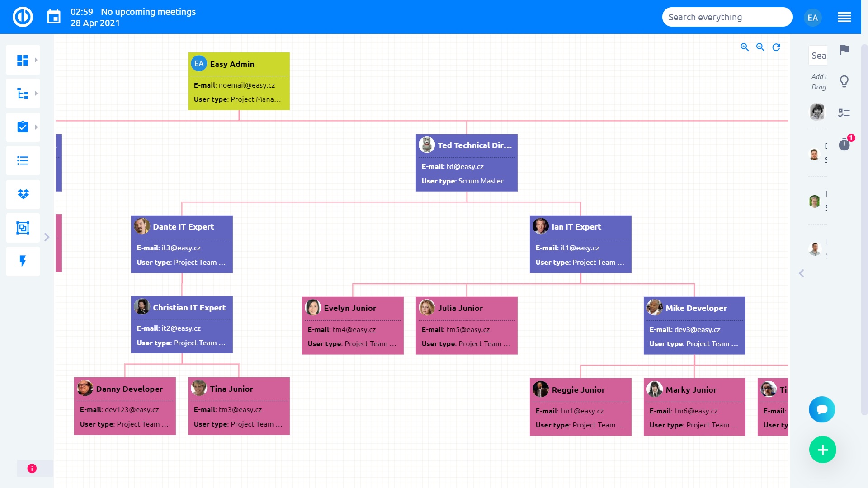Click the zoom in magnifier icon
Screen dimensions: 868x488
pos(745,47)
